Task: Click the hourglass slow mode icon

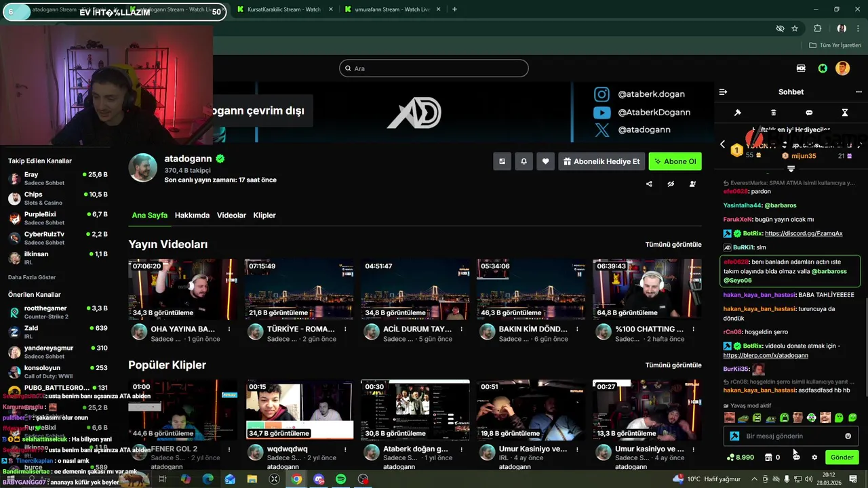Action: (845, 113)
